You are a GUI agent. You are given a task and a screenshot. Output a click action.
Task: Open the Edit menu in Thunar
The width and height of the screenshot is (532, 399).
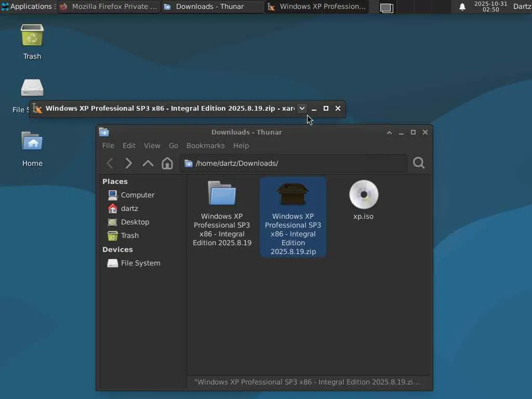click(x=129, y=145)
